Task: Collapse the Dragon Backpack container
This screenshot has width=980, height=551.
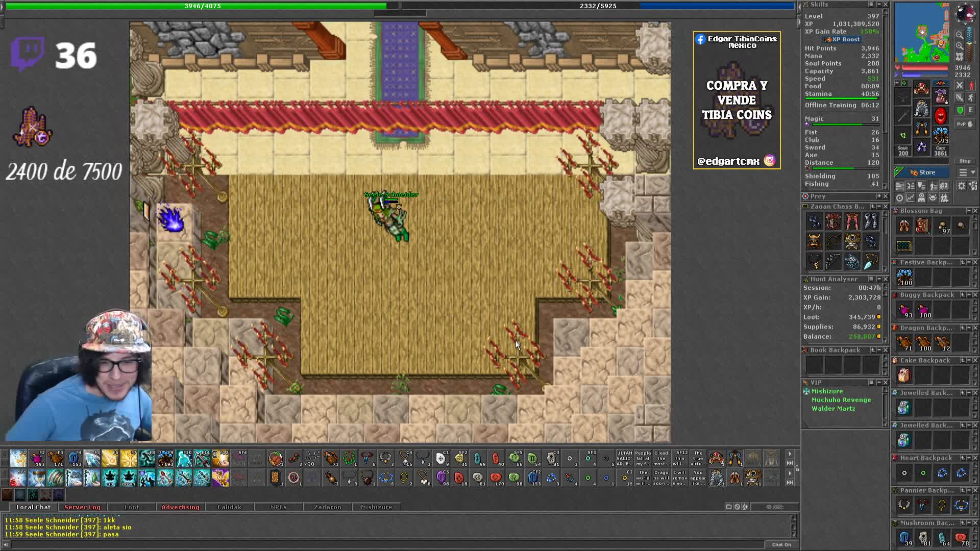Action: tap(969, 328)
